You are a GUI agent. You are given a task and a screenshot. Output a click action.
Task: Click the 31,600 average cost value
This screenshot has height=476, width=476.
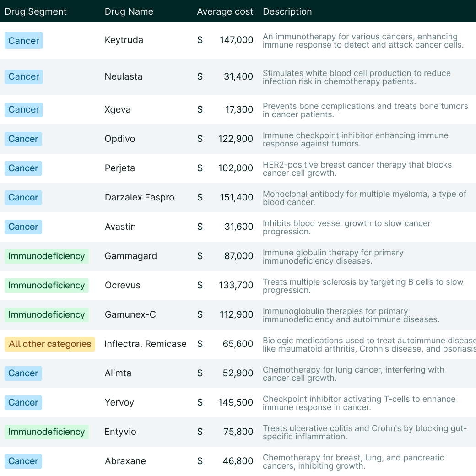click(x=239, y=227)
